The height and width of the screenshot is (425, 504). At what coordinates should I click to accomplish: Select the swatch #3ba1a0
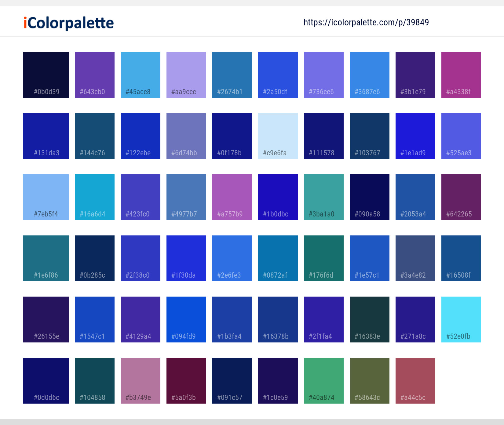coord(323,197)
